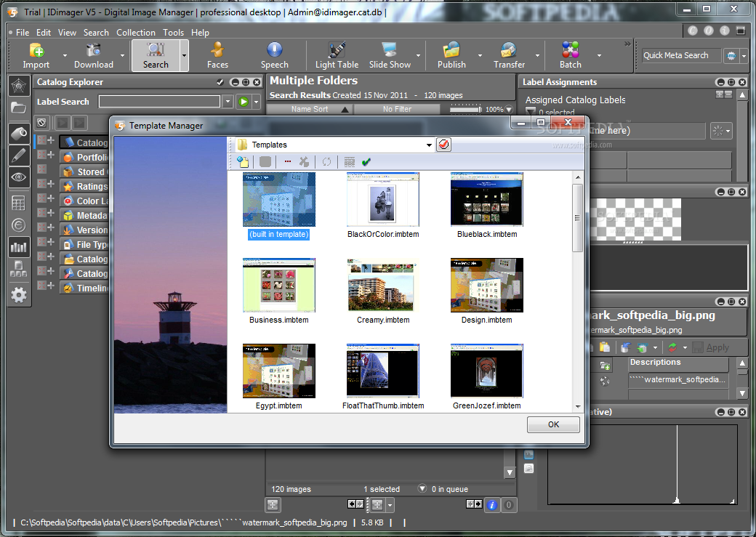Click the green run button of Label Search
This screenshot has width=756, height=537.
coord(244,102)
